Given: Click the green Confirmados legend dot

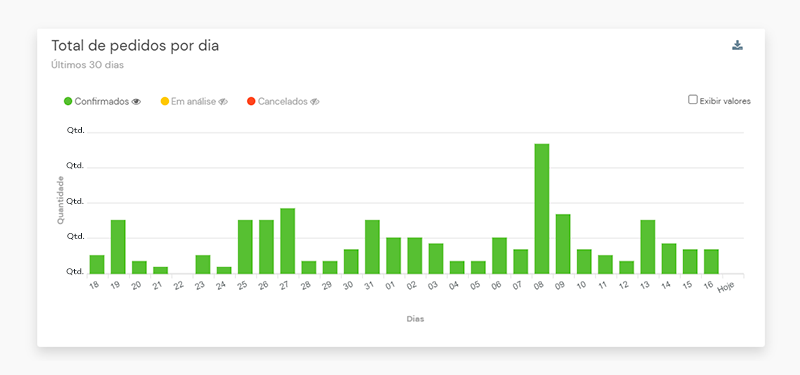Looking at the screenshot, I should [x=68, y=102].
